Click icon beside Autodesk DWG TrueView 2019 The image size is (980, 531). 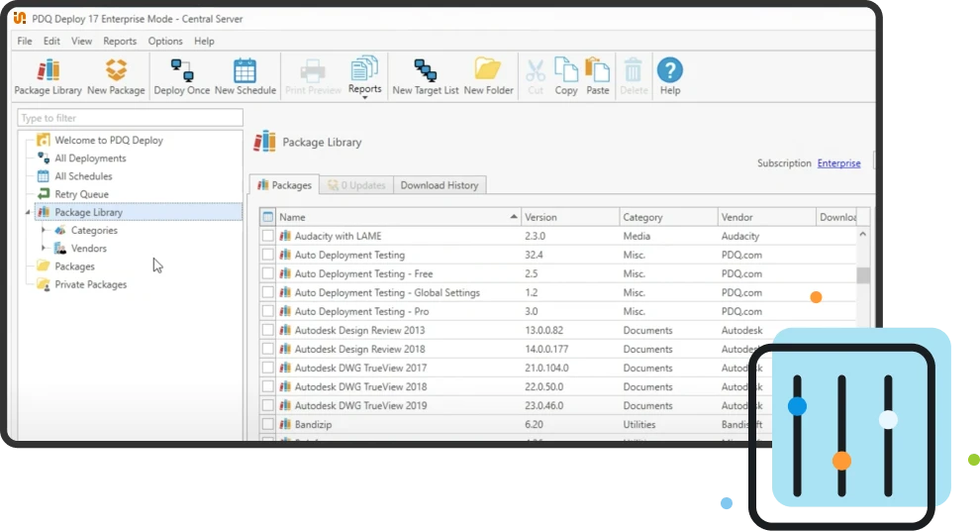click(x=285, y=405)
